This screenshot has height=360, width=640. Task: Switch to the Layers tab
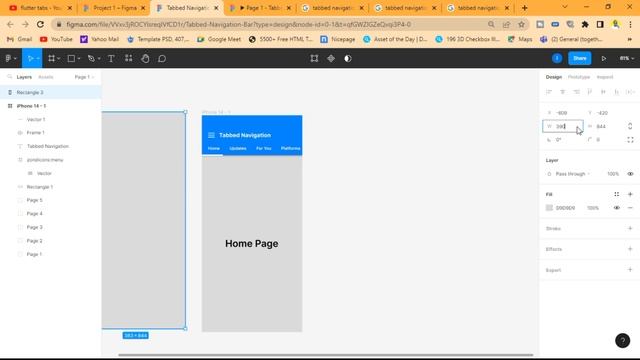click(24, 77)
